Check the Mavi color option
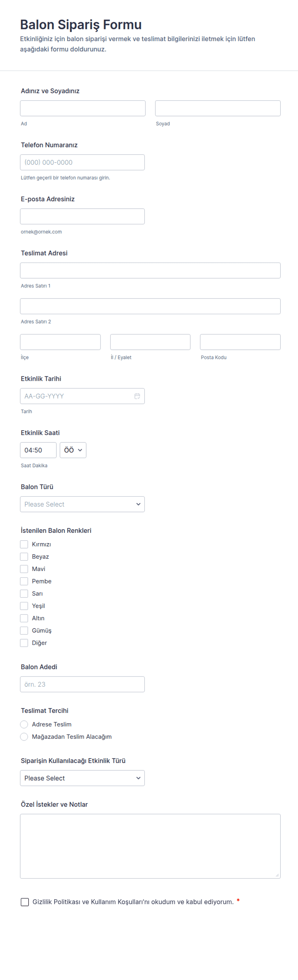The image size is (298, 980). [x=24, y=569]
